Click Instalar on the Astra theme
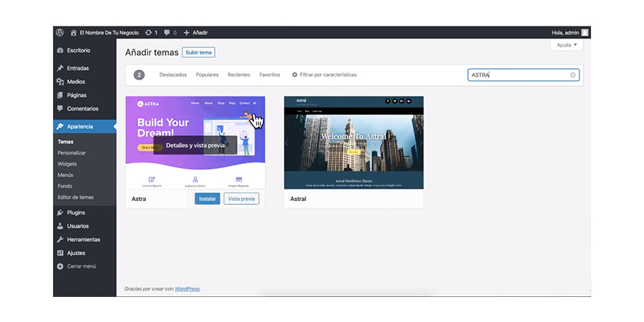 (x=208, y=199)
